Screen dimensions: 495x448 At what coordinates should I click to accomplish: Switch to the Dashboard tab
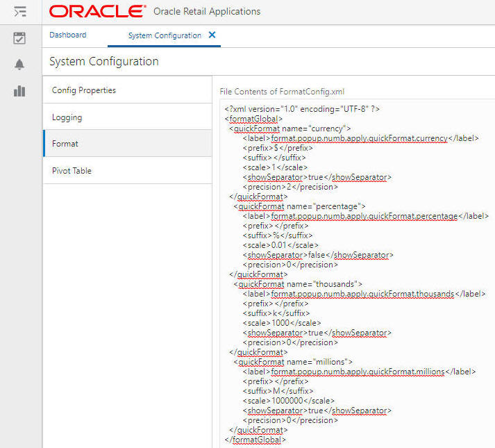click(68, 35)
